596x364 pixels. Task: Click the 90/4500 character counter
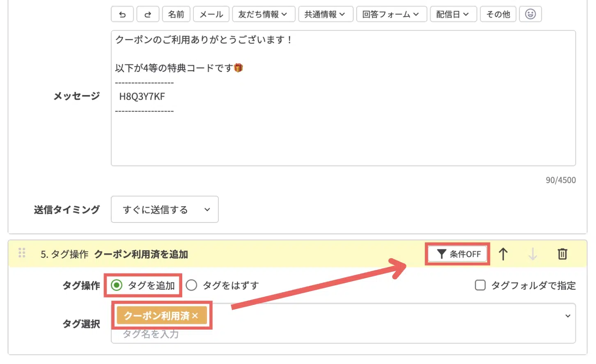pos(561,180)
